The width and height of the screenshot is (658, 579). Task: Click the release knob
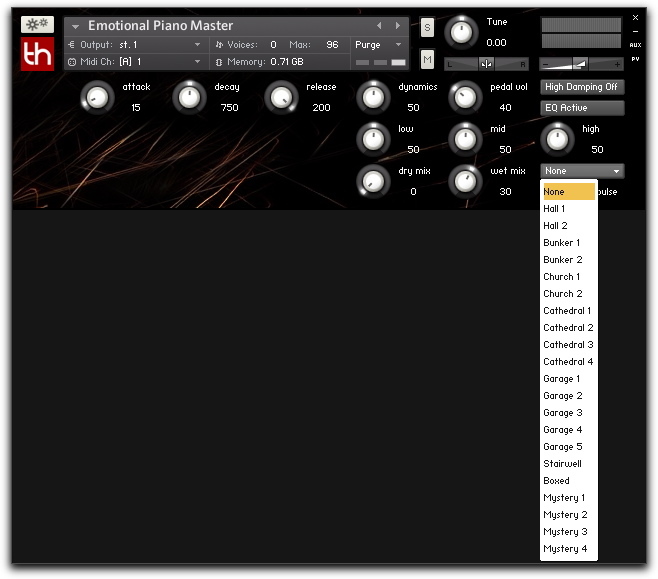point(281,97)
